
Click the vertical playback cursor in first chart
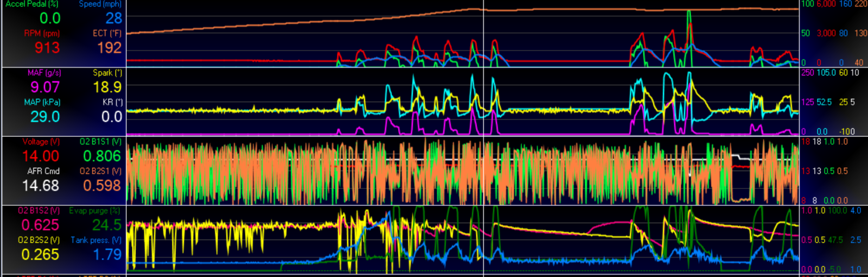tap(483, 33)
